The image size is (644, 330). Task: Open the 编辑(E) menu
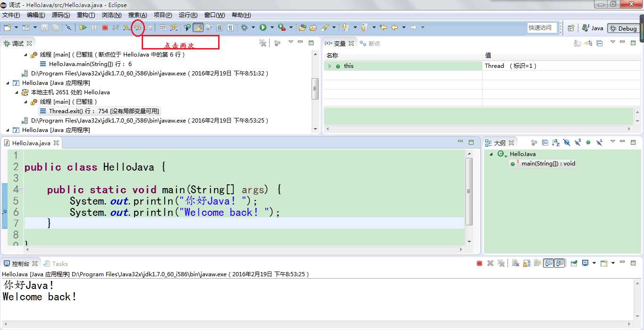[36, 15]
